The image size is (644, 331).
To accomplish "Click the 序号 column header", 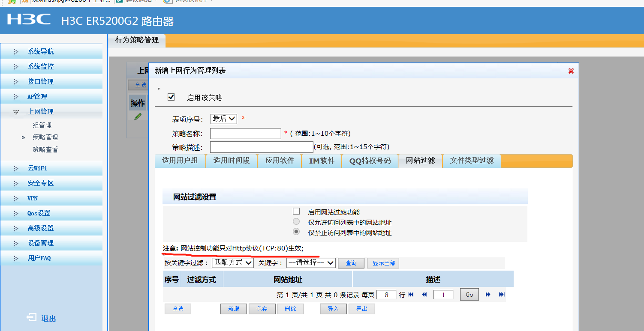I will coord(172,280).
